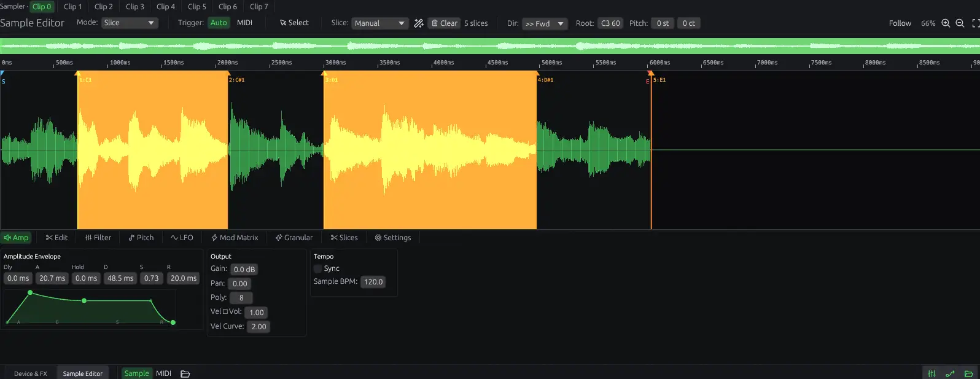980x379 pixels.
Task: Click the 66% zoom level readout
Action: [x=928, y=23]
